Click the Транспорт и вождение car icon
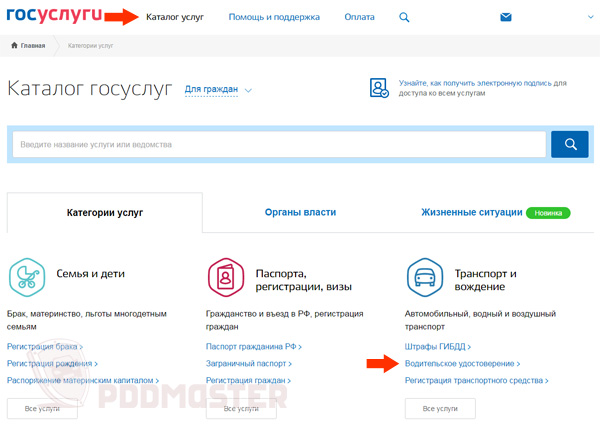The width and height of the screenshot is (600, 427). 425,277
